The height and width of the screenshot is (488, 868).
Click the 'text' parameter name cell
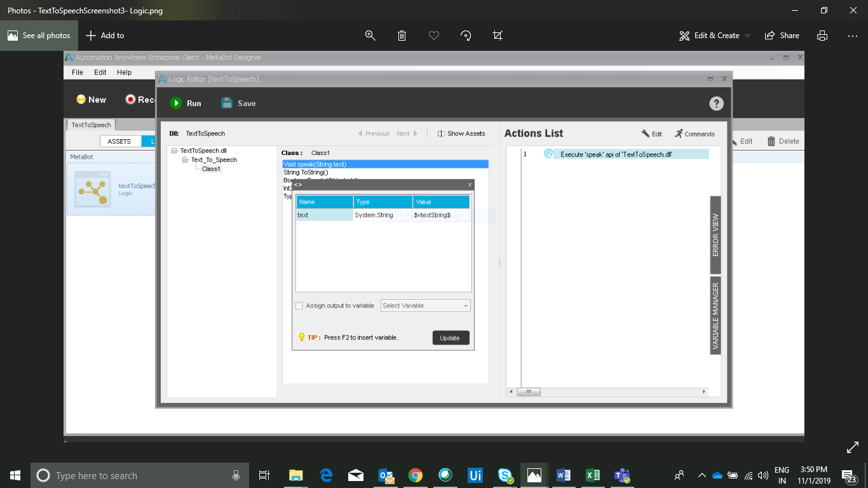point(325,215)
